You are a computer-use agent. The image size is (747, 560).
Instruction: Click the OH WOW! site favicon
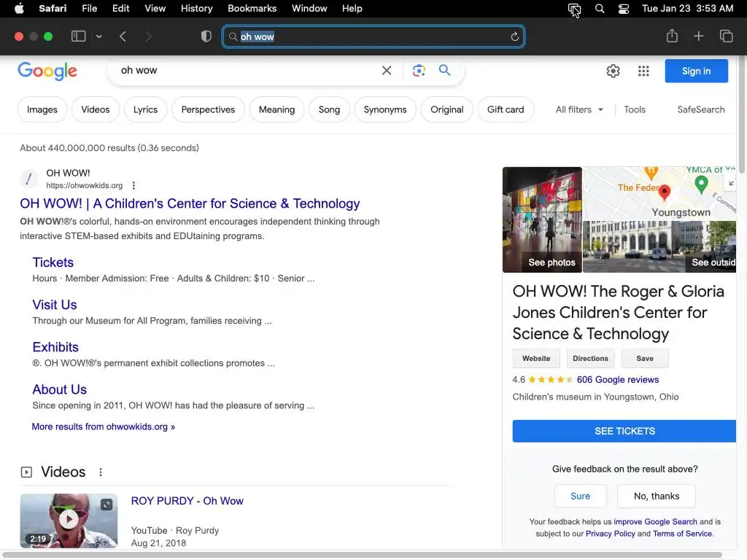[28, 179]
